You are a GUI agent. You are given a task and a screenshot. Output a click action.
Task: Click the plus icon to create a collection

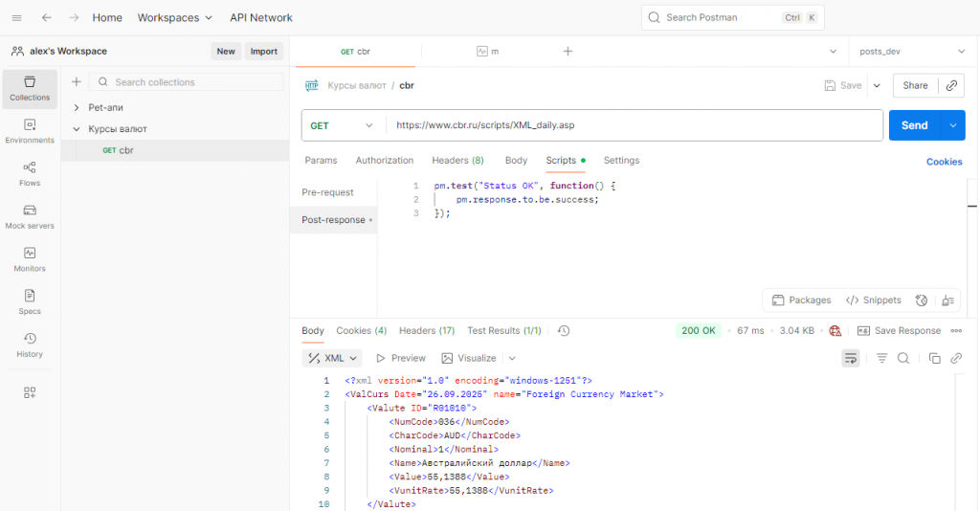coord(77,82)
